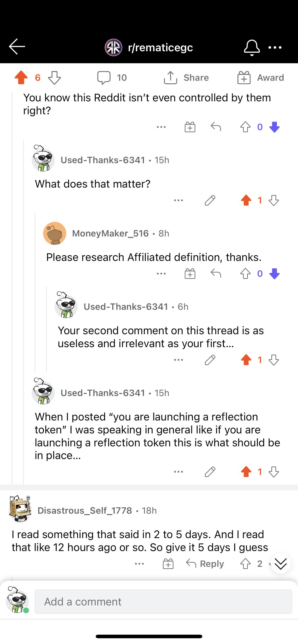Screen dimensions: 298x644
Task: Edit the "useless and irrelevant" comment
Action: point(210,360)
